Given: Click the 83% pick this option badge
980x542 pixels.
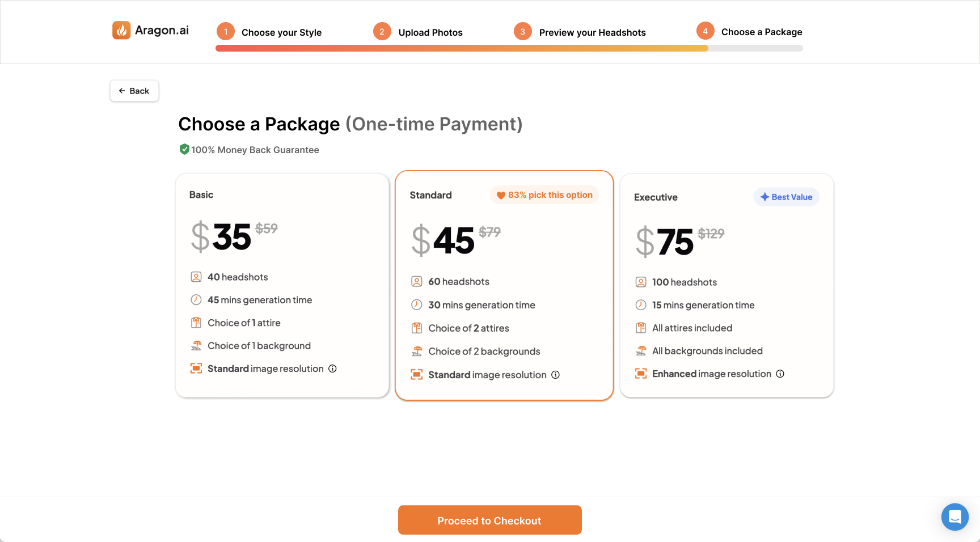Looking at the screenshot, I should pos(544,195).
